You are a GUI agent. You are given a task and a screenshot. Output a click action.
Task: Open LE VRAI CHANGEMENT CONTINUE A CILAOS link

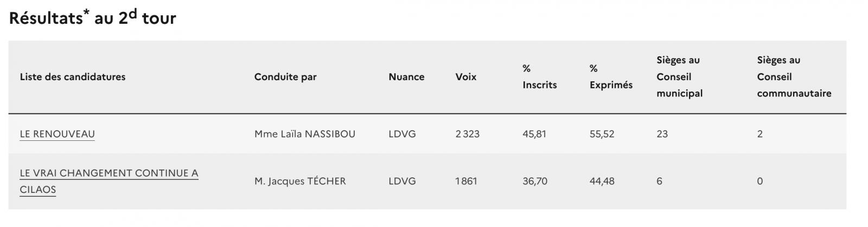coord(108,173)
